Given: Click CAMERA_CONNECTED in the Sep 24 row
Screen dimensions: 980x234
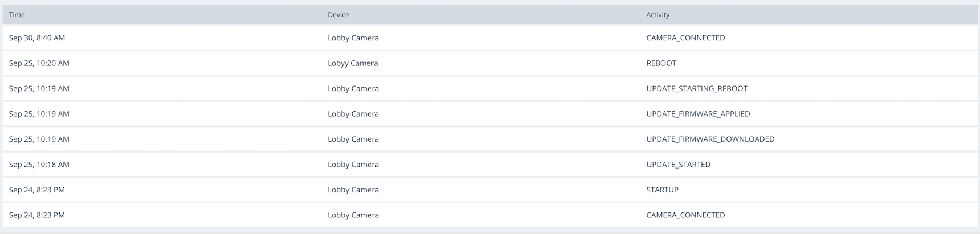Looking at the screenshot, I should (x=685, y=215).
